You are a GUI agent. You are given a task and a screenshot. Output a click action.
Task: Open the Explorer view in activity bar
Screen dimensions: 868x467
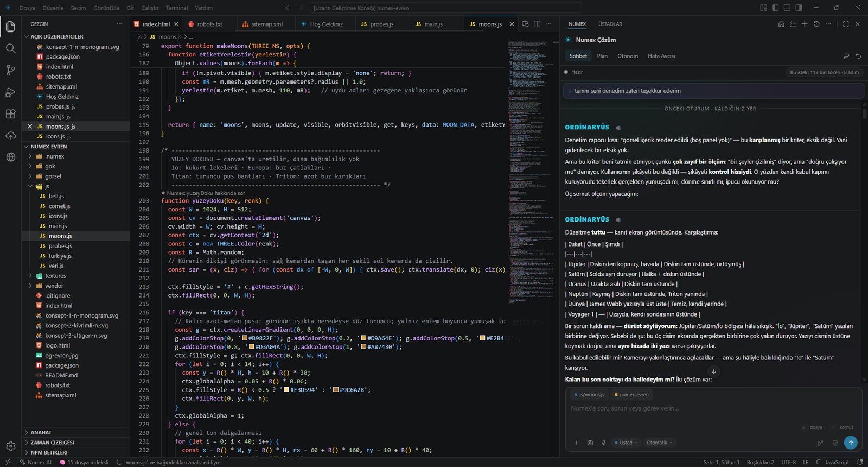pyautogui.click(x=10, y=27)
